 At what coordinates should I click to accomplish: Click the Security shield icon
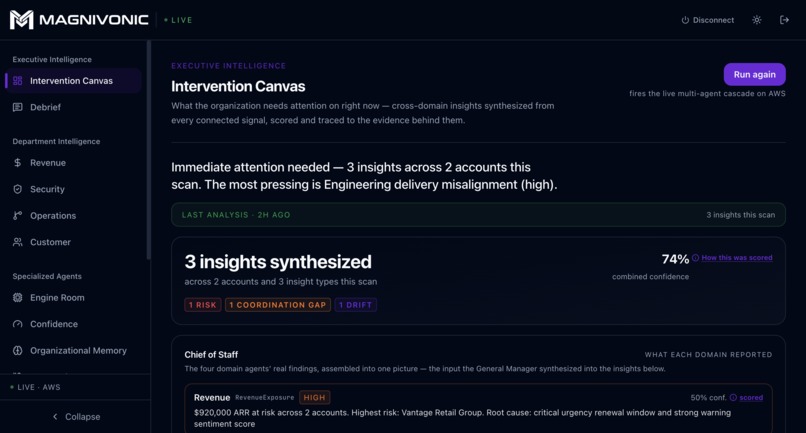17,189
